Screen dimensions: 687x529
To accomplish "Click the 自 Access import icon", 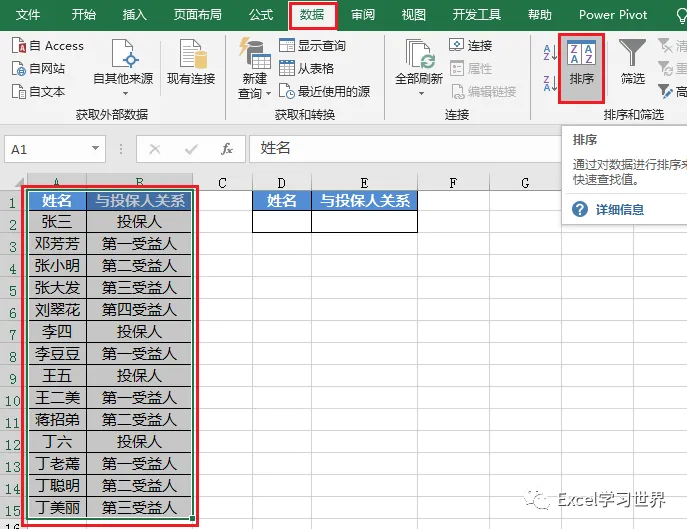I will click(x=19, y=46).
